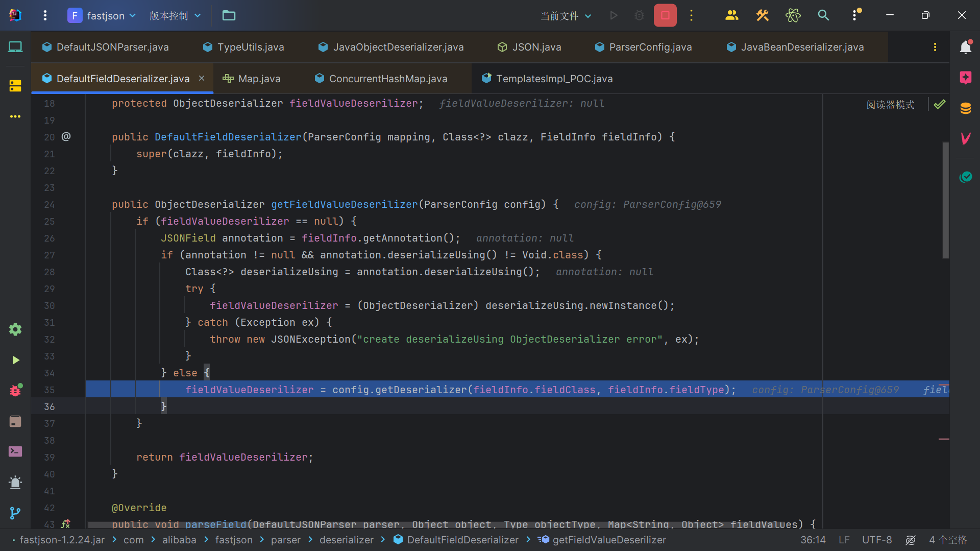Change LF line separator in status bar
The image size is (980, 551).
(x=844, y=540)
